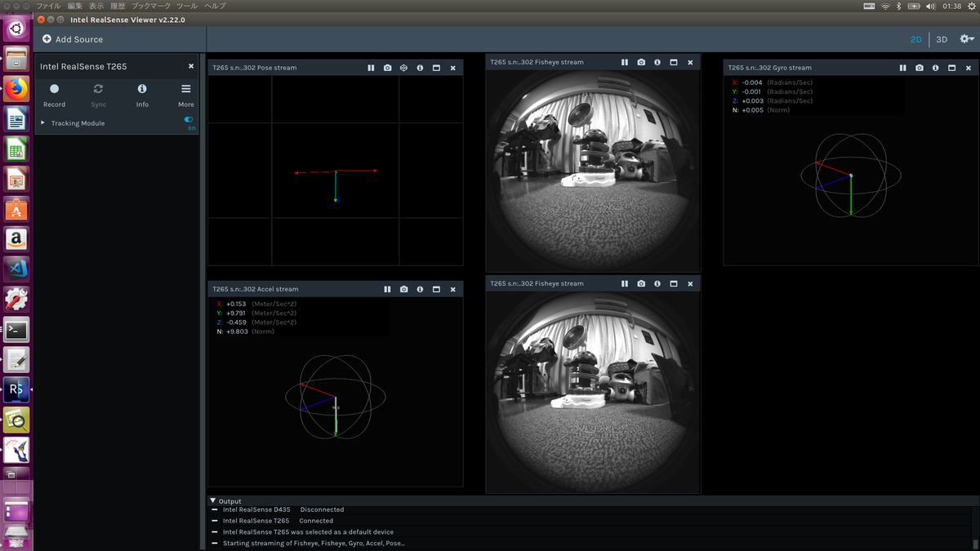980x551 pixels.
Task: Open the ファイル menu
Action: click(x=48, y=6)
